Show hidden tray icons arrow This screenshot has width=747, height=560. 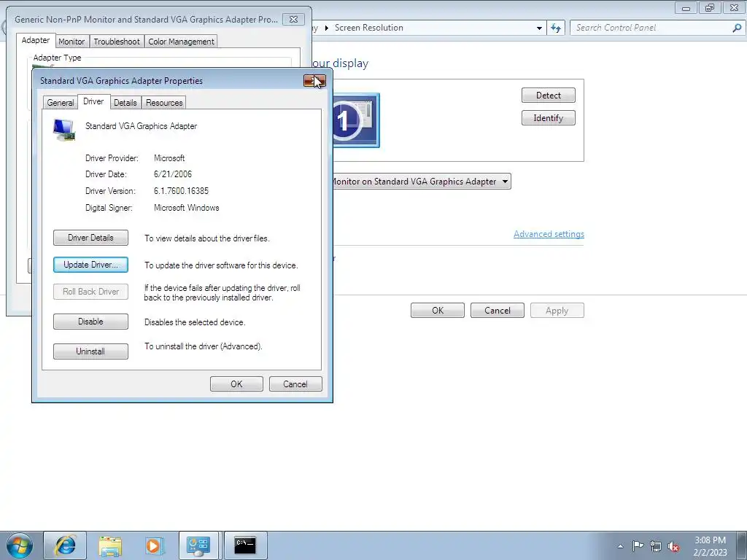coord(620,546)
